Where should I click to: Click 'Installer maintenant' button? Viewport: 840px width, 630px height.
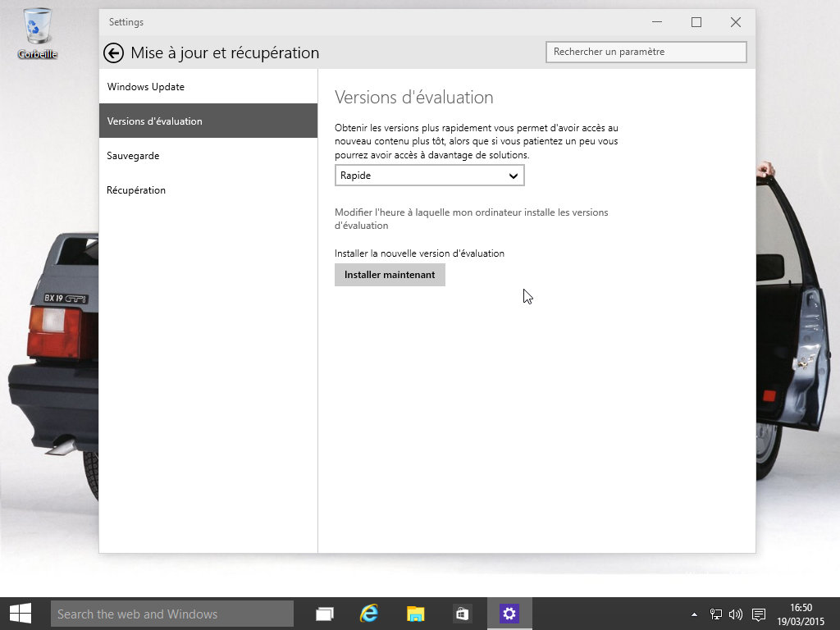[x=389, y=274]
